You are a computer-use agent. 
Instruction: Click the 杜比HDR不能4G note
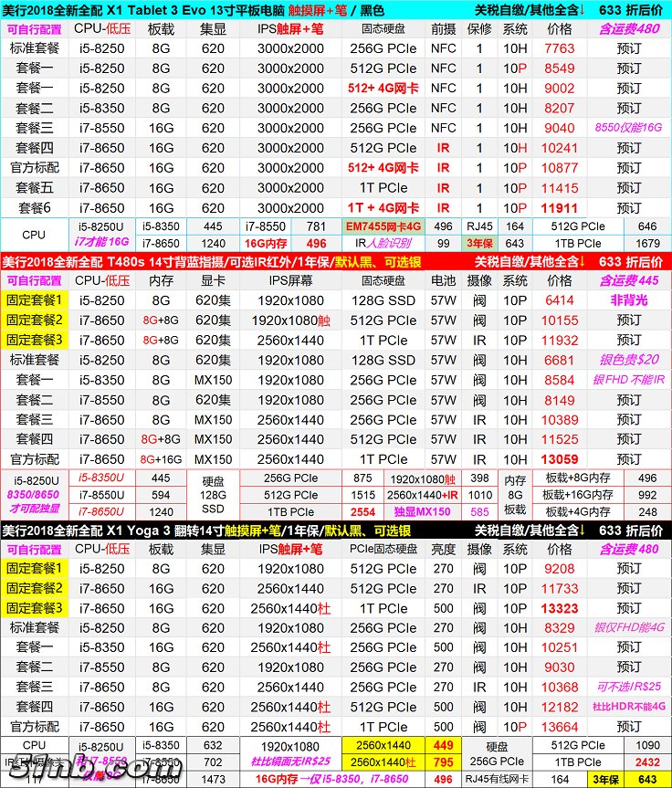point(628,708)
